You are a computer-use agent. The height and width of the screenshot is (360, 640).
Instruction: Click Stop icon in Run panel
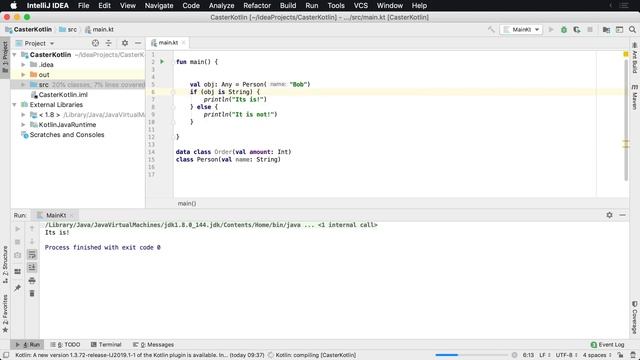[18, 242]
